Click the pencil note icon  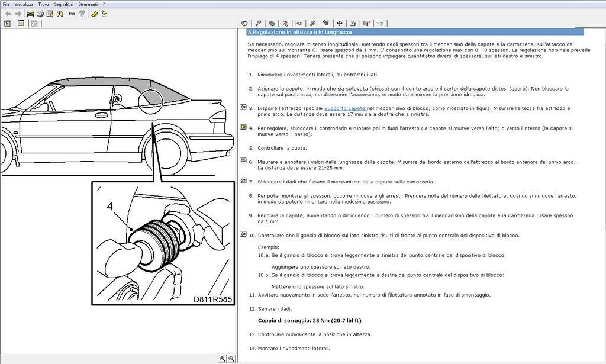pyautogui.click(x=104, y=14)
